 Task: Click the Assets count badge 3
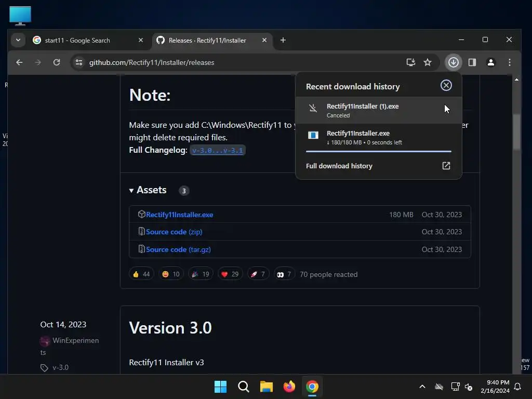point(184,191)
